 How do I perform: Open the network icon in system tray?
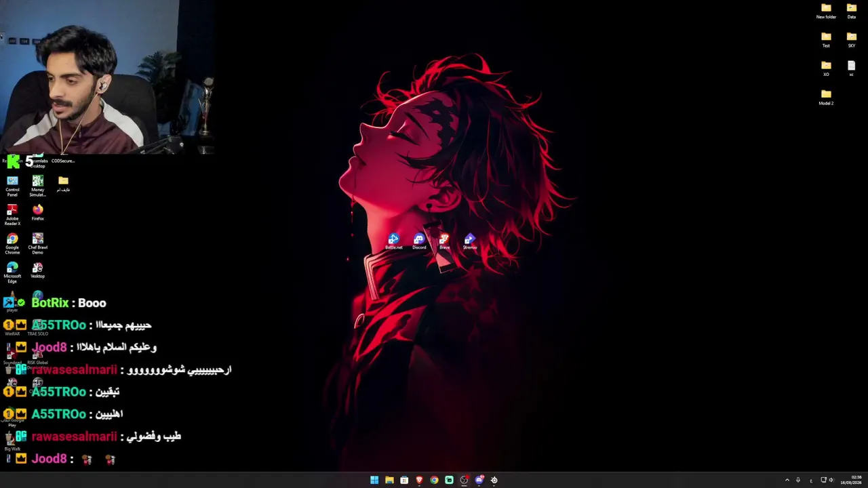pos(823,480)
